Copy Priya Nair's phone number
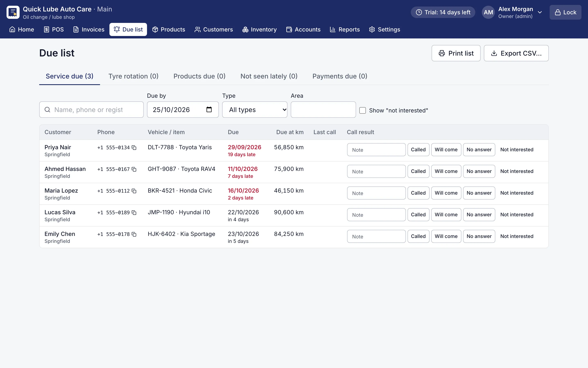The height and width of the screenshot is (368, 588). [134, 147]
